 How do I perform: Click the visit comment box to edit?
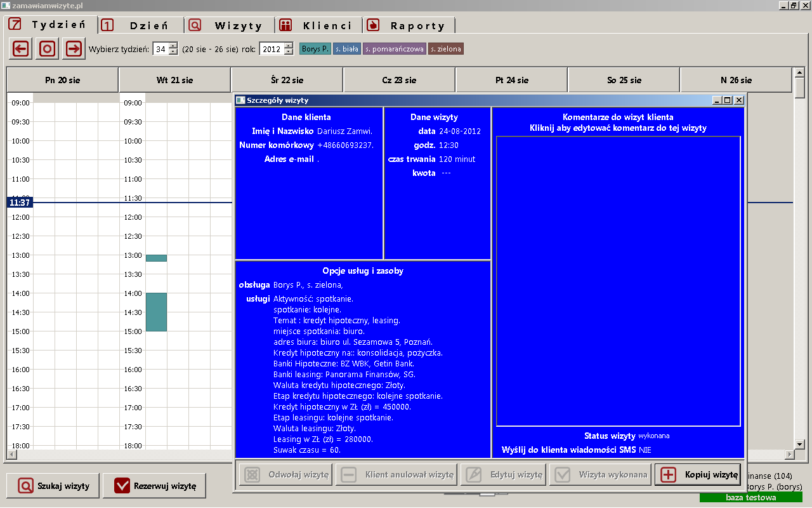coord(618,281)
